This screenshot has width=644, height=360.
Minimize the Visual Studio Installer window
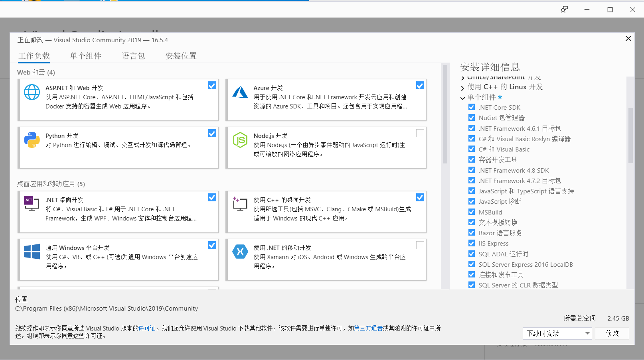587,10
